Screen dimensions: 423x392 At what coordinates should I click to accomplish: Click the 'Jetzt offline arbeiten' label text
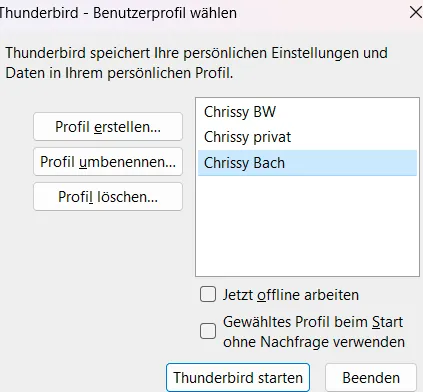point(291,295)
